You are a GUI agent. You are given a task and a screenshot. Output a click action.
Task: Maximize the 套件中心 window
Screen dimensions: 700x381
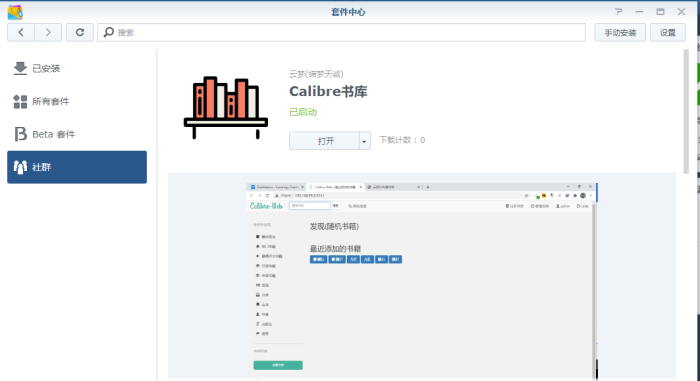coord(660,12)
